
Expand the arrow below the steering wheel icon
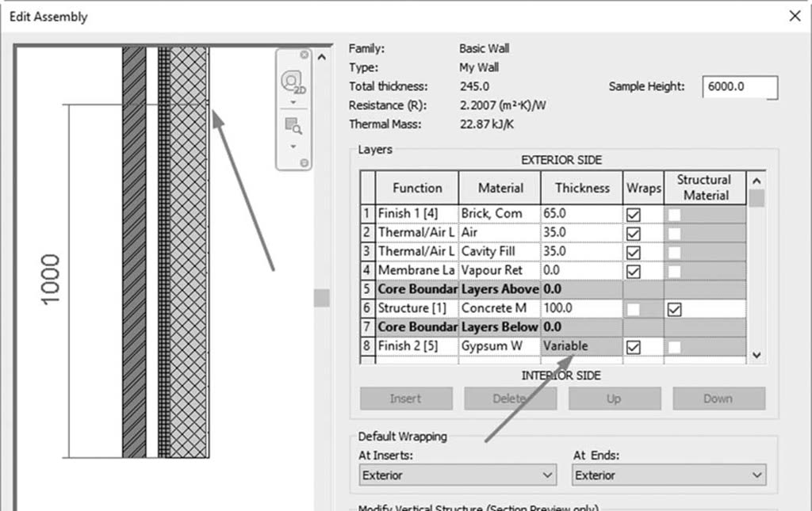click(293, 102)
